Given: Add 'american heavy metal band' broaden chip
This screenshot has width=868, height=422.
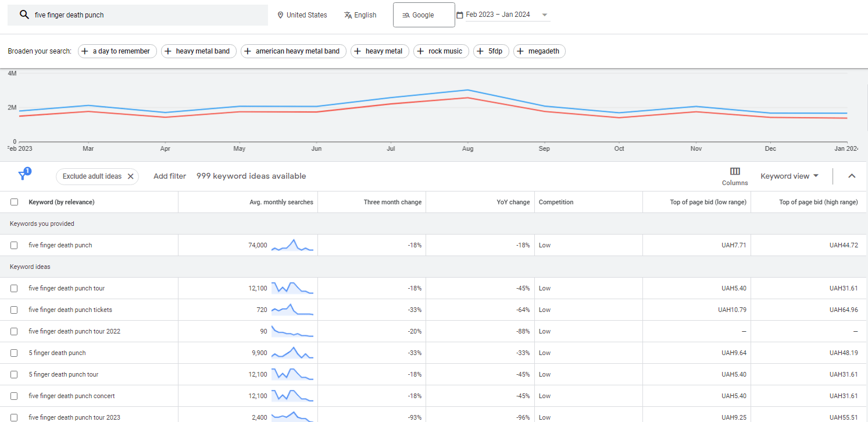Looking at the screenshot, I should 294,51.
